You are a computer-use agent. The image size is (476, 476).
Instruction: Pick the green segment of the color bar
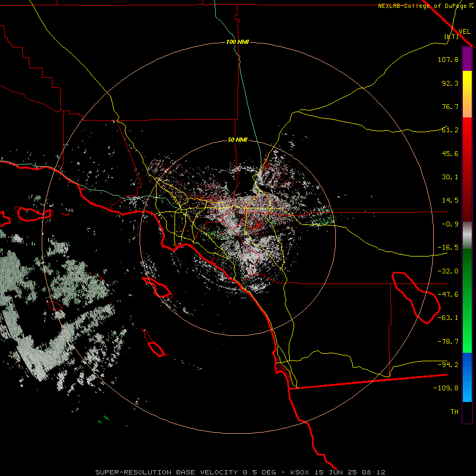coord(467,300)
